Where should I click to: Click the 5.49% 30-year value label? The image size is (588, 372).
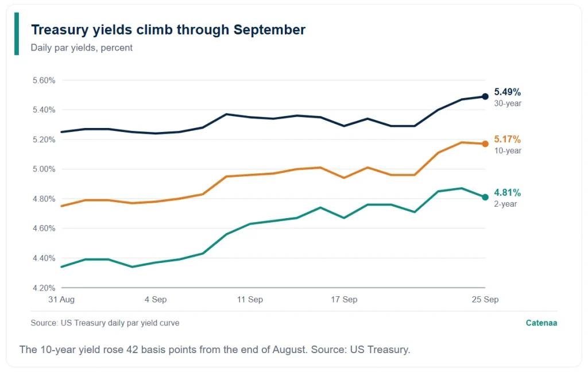508,92
